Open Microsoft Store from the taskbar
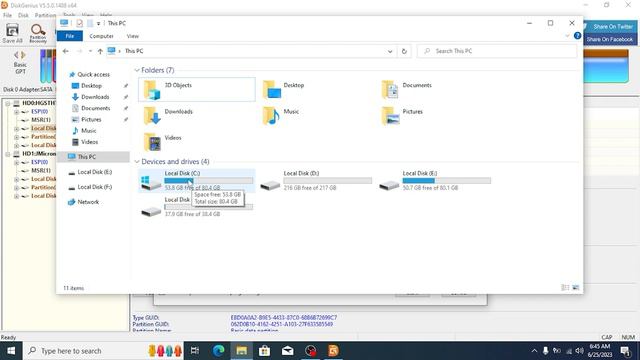The image size is (640, 360). tap(264, 351)
